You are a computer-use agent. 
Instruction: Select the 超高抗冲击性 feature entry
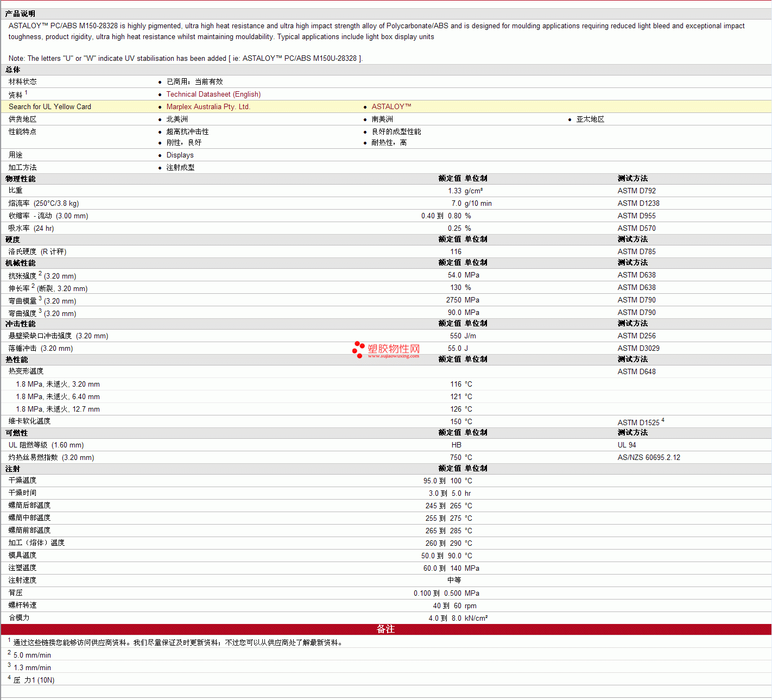coord(187,132)
